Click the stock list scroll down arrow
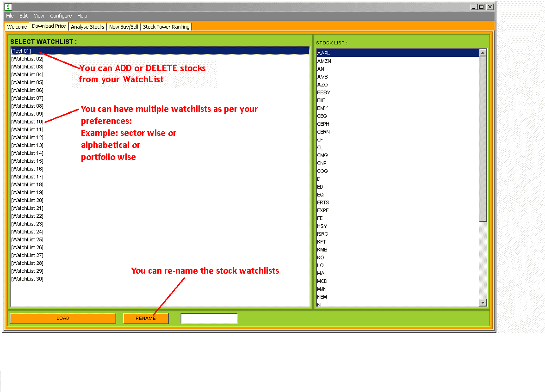The width and height of the screenshot is (545, 392). click(483, 303)
